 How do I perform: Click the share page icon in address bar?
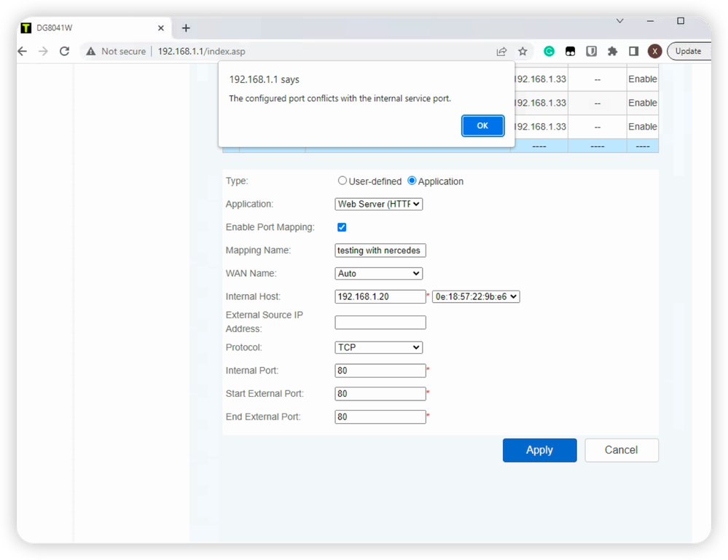501,52
